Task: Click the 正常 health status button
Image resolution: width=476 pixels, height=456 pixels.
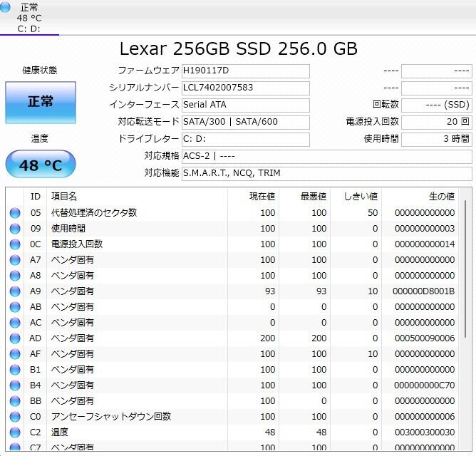Action: coord(40,102)
